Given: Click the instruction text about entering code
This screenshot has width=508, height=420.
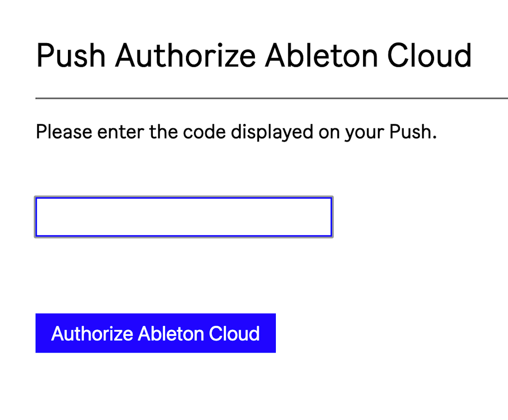Looking at the screenshot, I should pyautogui.click(x=236, y=131).
